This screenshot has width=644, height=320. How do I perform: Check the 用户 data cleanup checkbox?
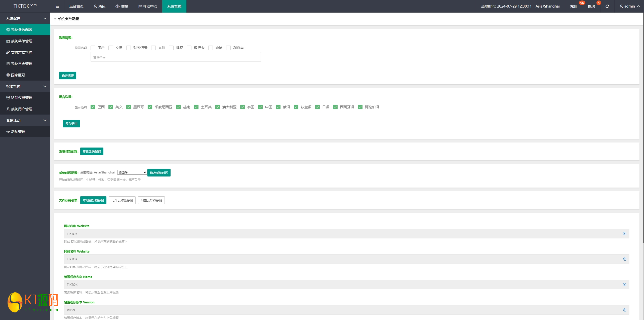click(93, 48)
